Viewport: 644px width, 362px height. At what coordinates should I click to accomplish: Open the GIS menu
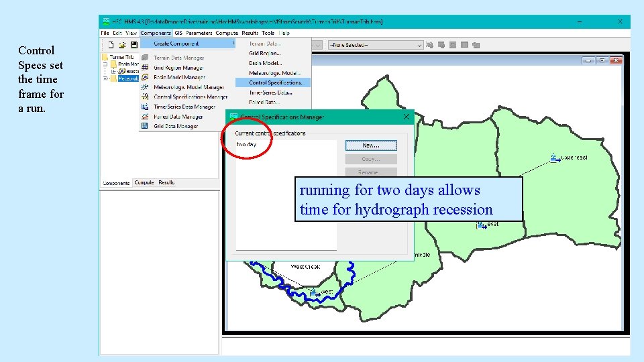[x=178, y=33]
